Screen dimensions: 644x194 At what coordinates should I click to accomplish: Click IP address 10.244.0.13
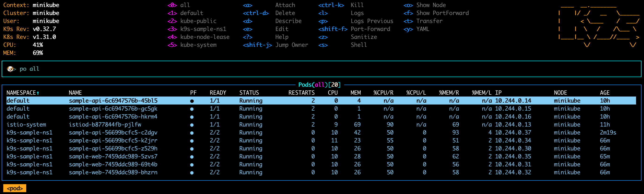point(513,125)
